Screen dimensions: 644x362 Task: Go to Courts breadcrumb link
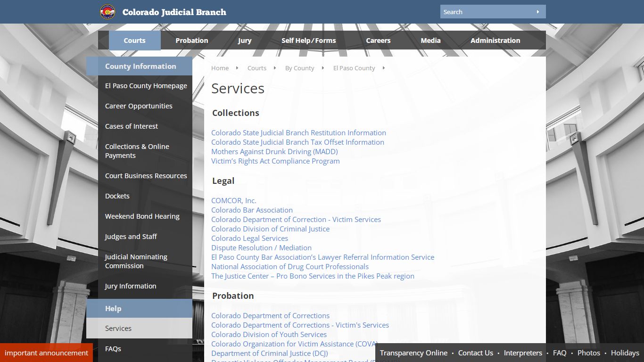click(257, 68)
